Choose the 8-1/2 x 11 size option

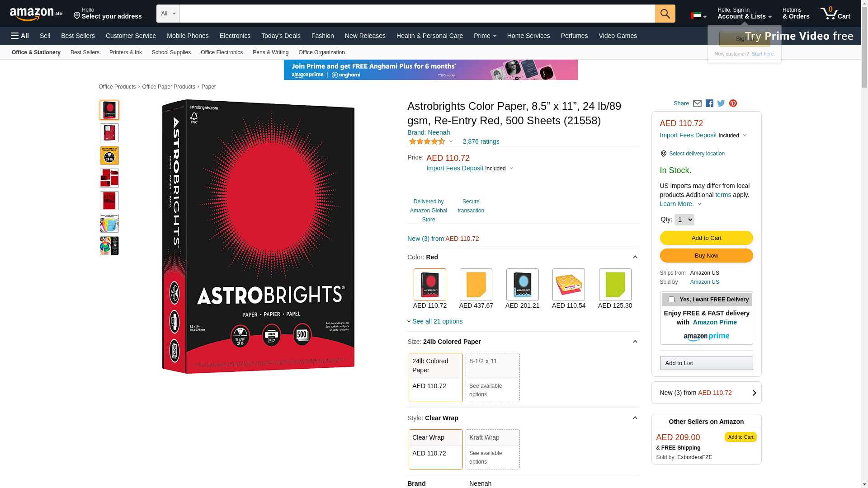492,377
